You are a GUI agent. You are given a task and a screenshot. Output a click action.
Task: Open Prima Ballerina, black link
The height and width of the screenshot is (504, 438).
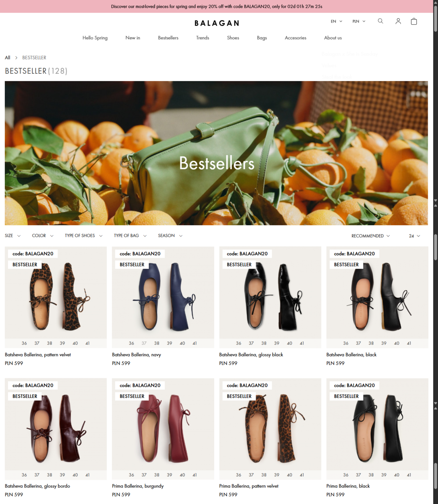tap(348, 486)
